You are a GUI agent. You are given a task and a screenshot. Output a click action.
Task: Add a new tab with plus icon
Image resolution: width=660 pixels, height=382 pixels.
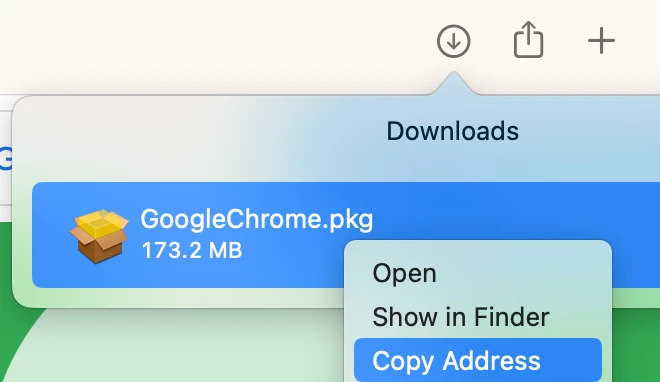click(601, 41)
